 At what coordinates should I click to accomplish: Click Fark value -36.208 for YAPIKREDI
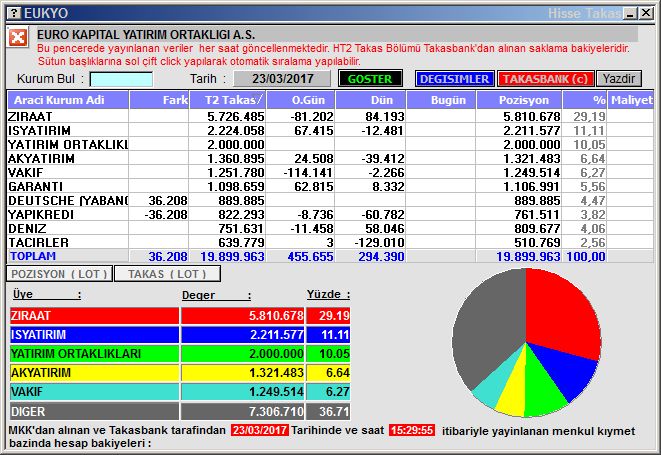(x=166, y=214)
